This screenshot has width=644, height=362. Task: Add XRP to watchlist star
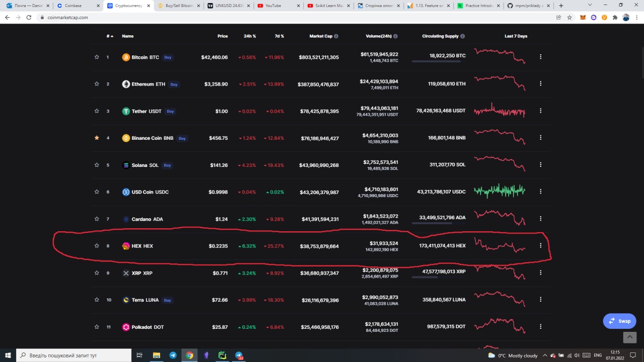pyautogui.click(x=97, y=273)
